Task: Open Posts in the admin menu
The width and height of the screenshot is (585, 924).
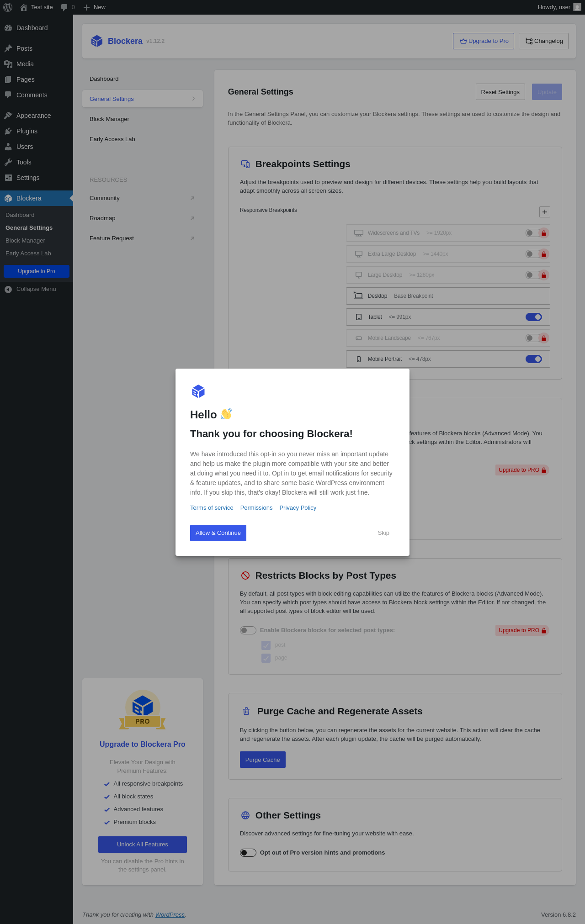Action: (37, 48)
